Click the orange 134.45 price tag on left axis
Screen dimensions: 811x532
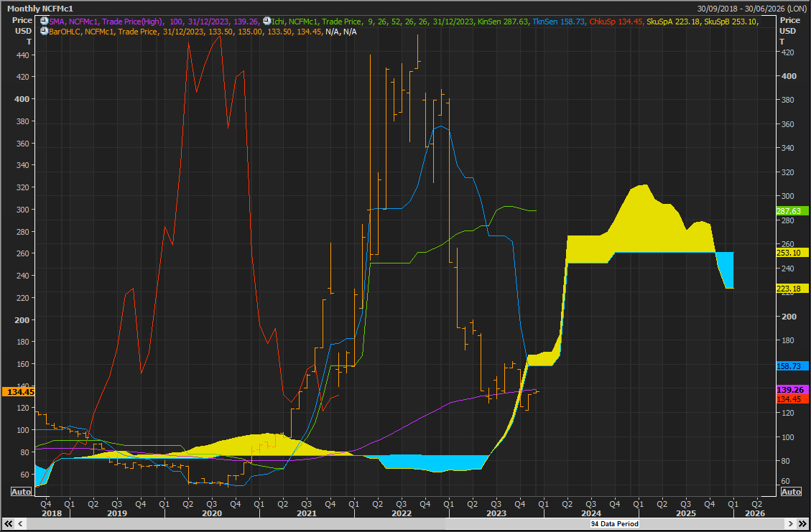click(x=19, y=392)
